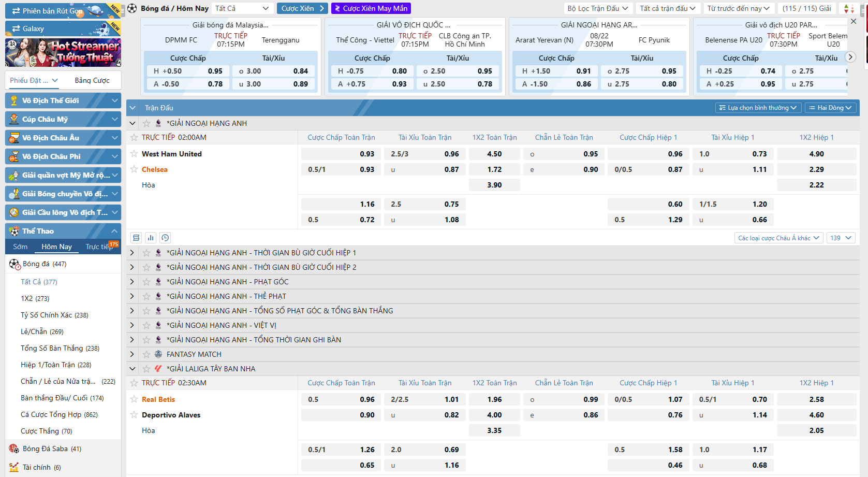Select West Ham 1X2 odds 4.50
Screen dimensions: 868x477
click(494, 154)
